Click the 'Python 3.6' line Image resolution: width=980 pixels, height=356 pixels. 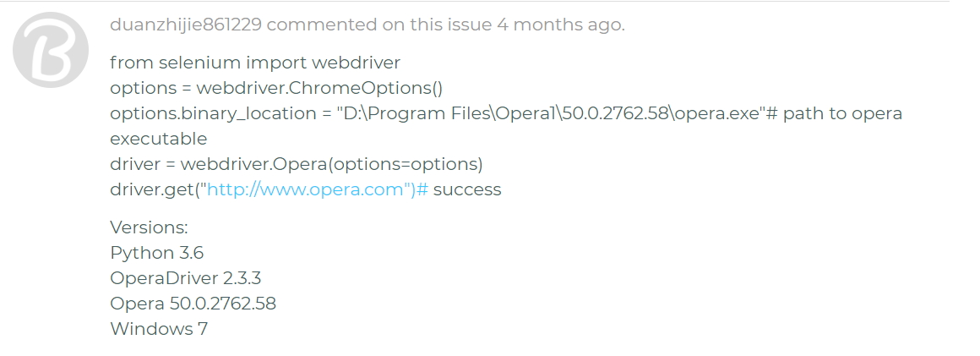click(157, 253)
